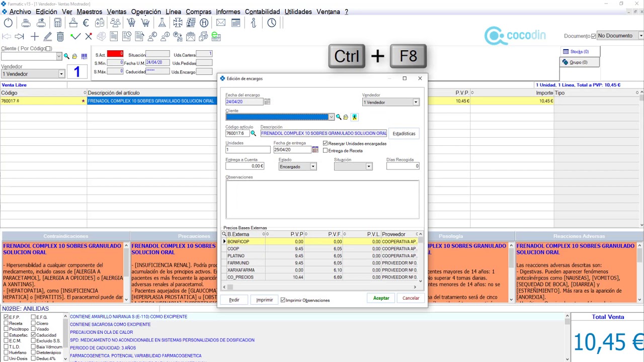
Task: Click the Días Recogida field
Action: point(403,166)
